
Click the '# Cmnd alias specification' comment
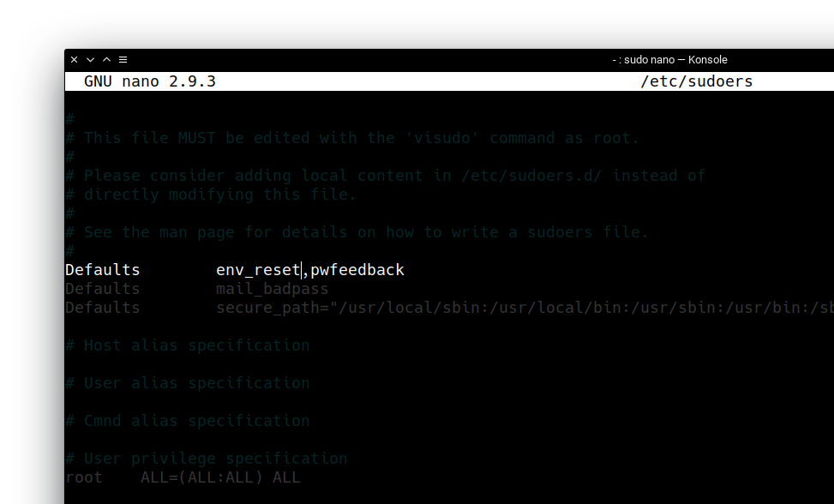[187, 420]
